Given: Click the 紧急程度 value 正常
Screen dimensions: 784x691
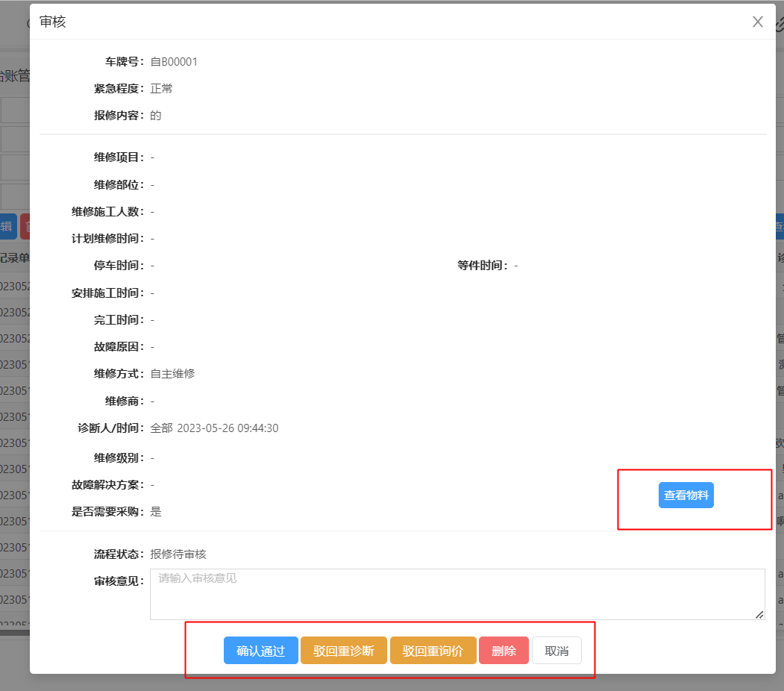Looking at the screenshot, I should [161, 89].
